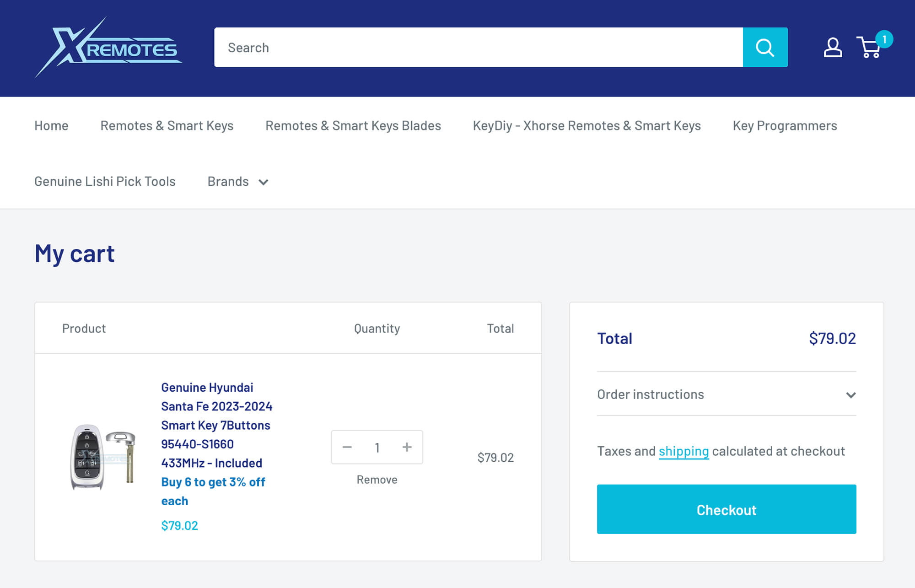
Task: Click the magnifier search button
Action: (x=765, y=48)
